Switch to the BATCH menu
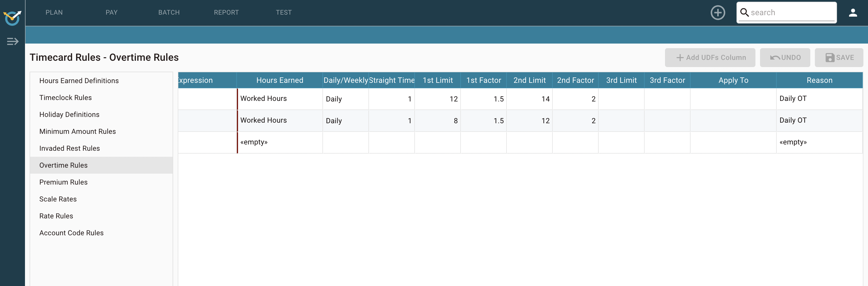Image resolution: width=868 pixels, height=286 pixels. pos(169,12)
